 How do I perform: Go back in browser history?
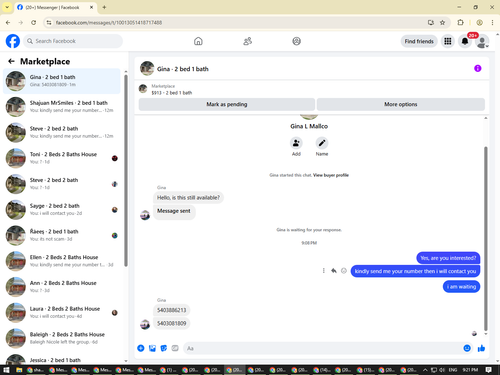pos(8,23)
